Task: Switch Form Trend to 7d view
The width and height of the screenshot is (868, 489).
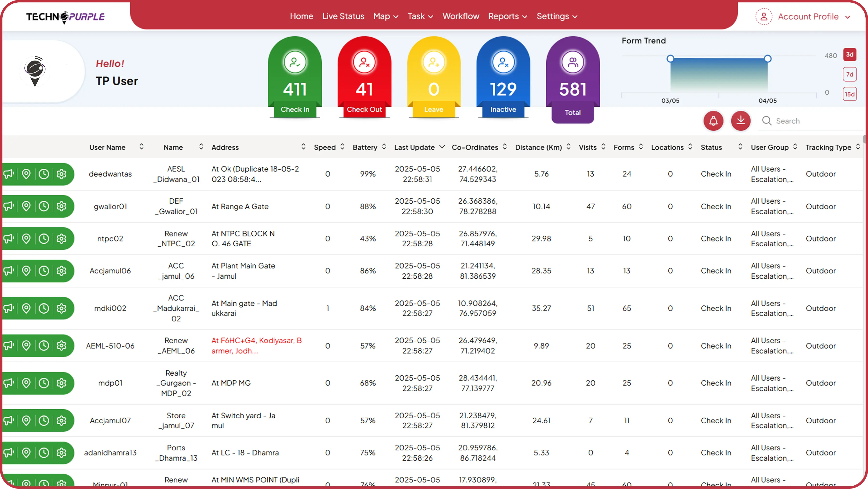Action: (x=850, y=74)
